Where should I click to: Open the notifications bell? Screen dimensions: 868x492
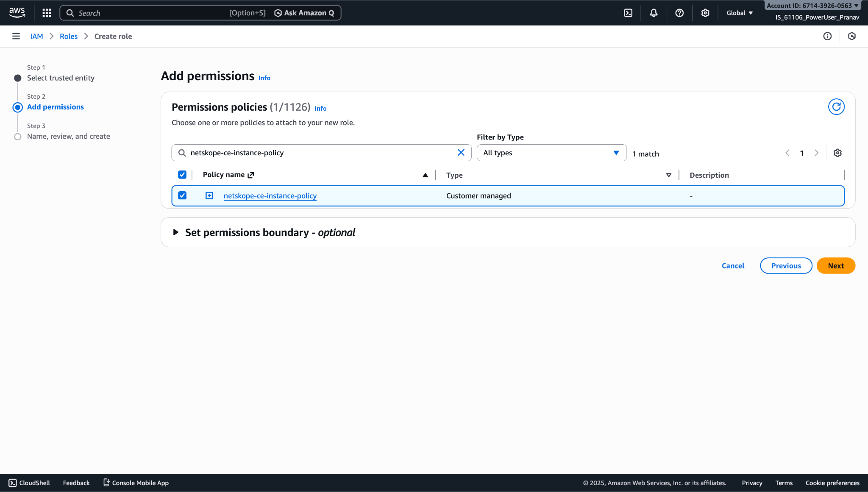pyautogui.click(x=654, y=13)
